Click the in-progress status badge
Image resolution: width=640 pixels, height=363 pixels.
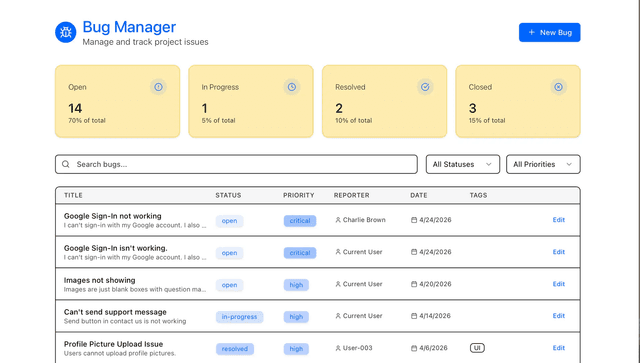click(x=239, y=317)
